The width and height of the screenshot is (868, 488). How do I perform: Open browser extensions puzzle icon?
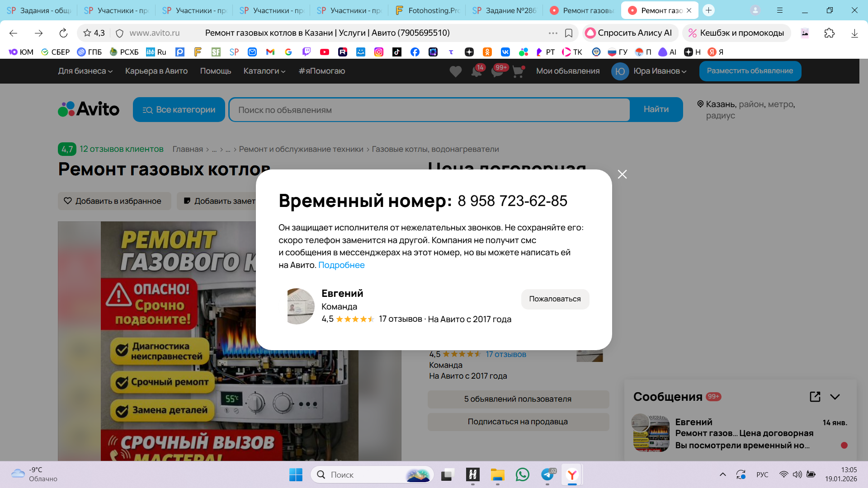tap(829, 33)
